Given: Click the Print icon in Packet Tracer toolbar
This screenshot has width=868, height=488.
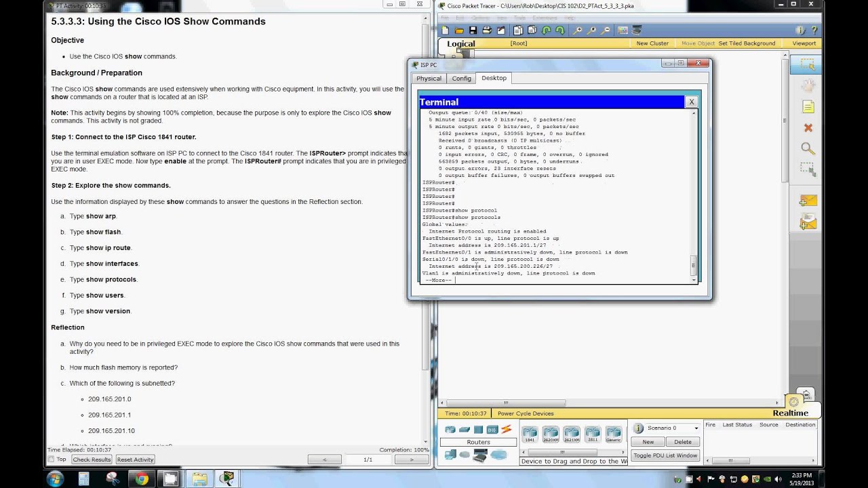Looking at the screenshot, I should (x=487, y=30).
